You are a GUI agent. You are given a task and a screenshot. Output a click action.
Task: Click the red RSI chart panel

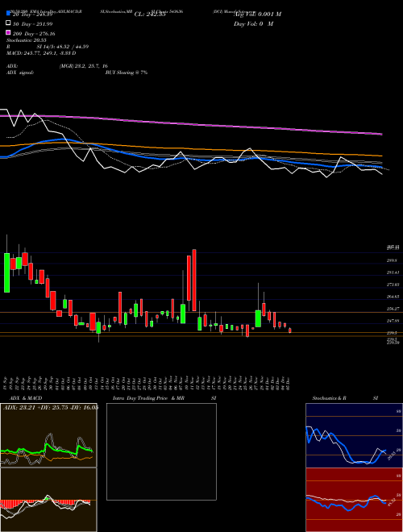[354, 500]
